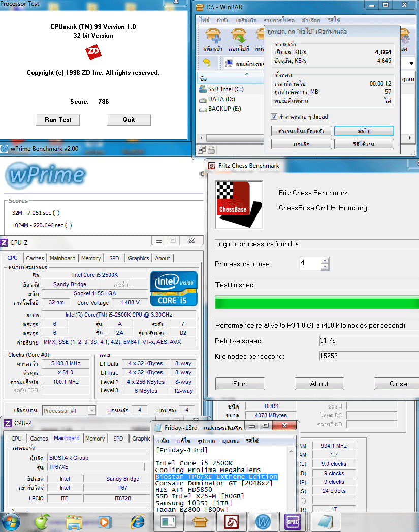This screenshot has height=532, width=419.
Task: Click the Kilo nodes value 15259
Action: coord(329,356)
